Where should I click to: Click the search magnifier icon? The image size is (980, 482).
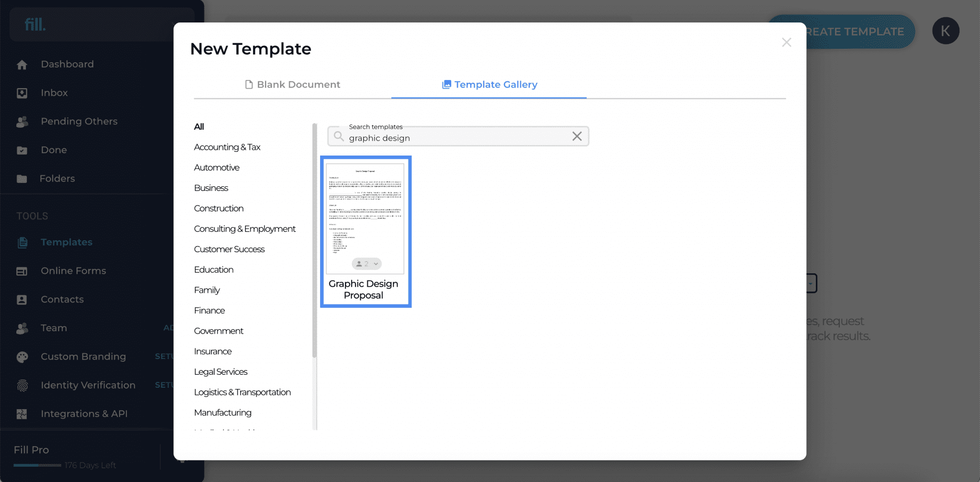(x=339, y=136)
